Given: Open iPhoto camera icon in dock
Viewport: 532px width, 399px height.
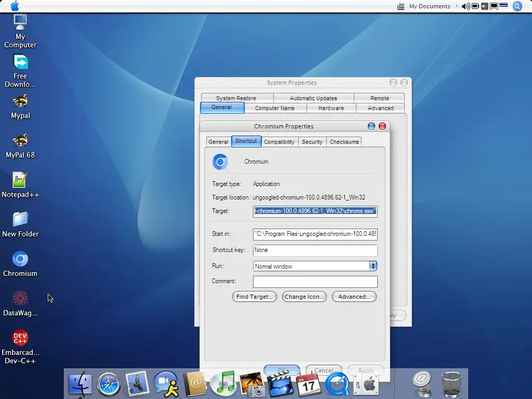Looking at the screenshot, I should coord(252,384).
